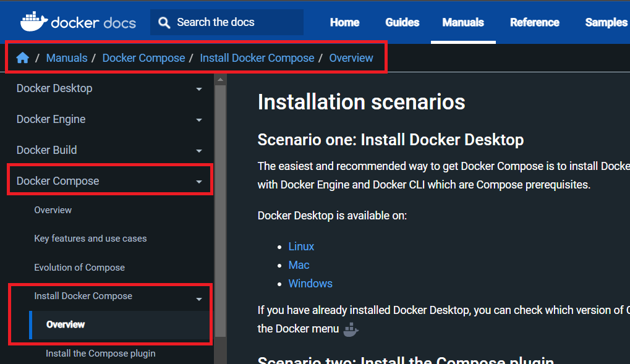Open Evolution of Compose page

tap(80, 268)
